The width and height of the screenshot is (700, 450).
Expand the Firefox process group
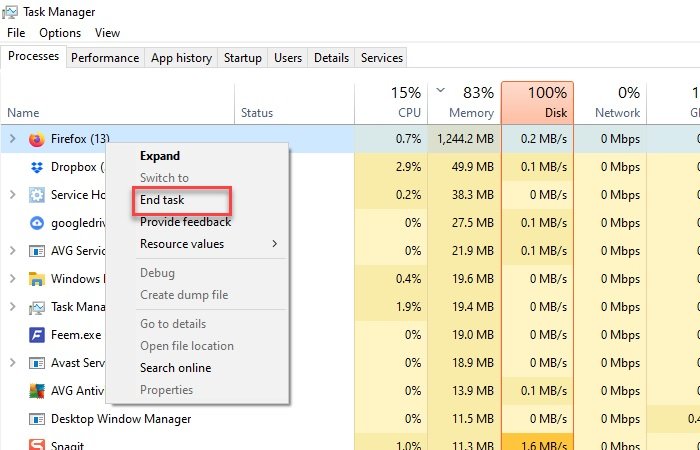click(x=13, y=139)
